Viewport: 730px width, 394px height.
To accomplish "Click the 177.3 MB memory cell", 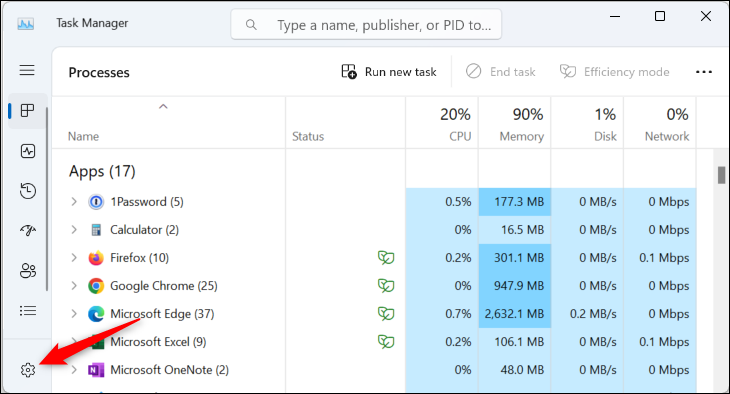I will click(514, 202).
